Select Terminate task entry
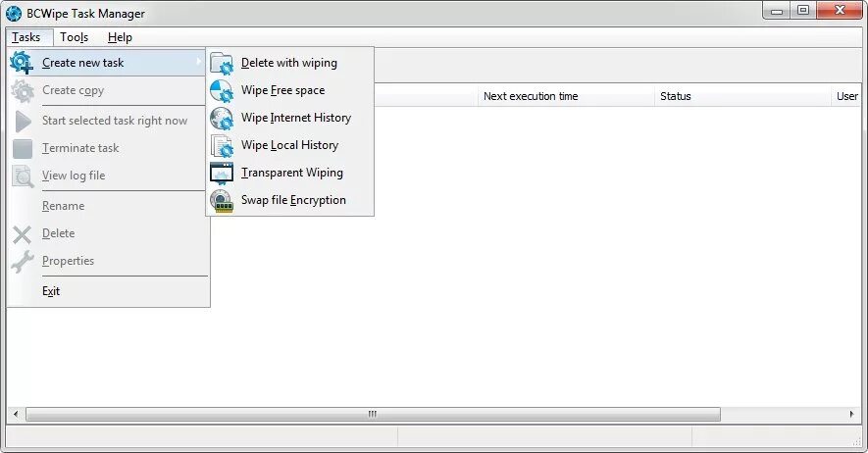 click(107, 148)
